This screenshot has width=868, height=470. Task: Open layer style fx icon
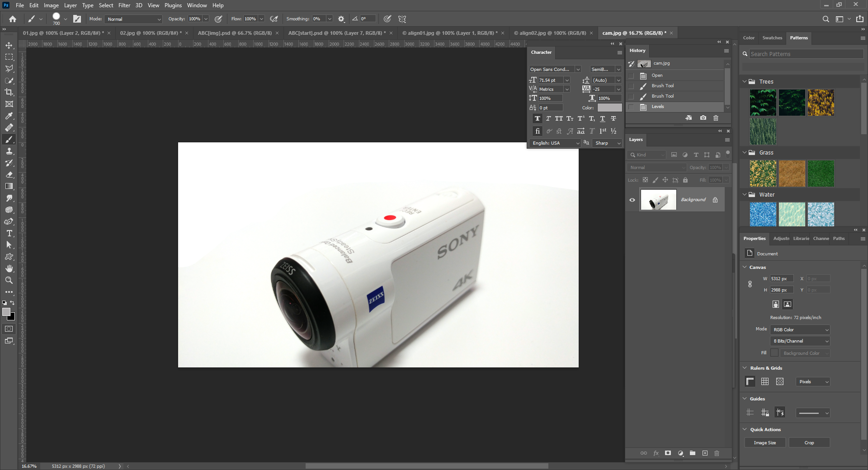click(x=656, y=453)
